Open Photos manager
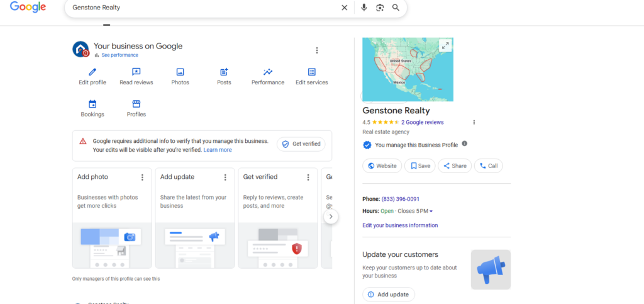The height and width of the screenshot is (304, 644). 180,77
